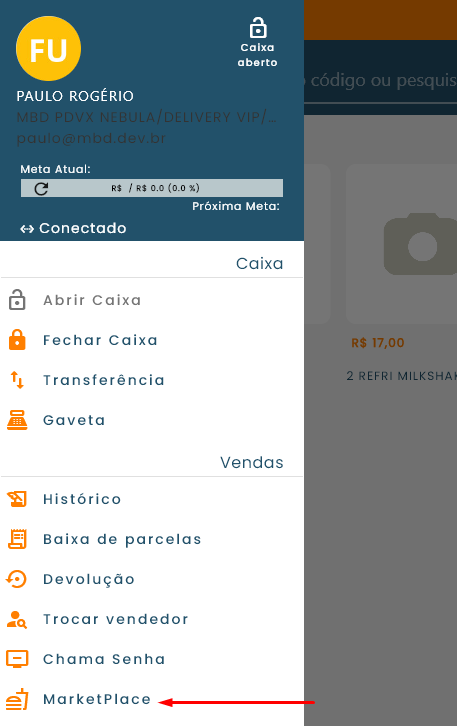The width and height of the screenshot is (457, 726).
Task: Click the Transferência arrows icon
Action: click(17, 380)
